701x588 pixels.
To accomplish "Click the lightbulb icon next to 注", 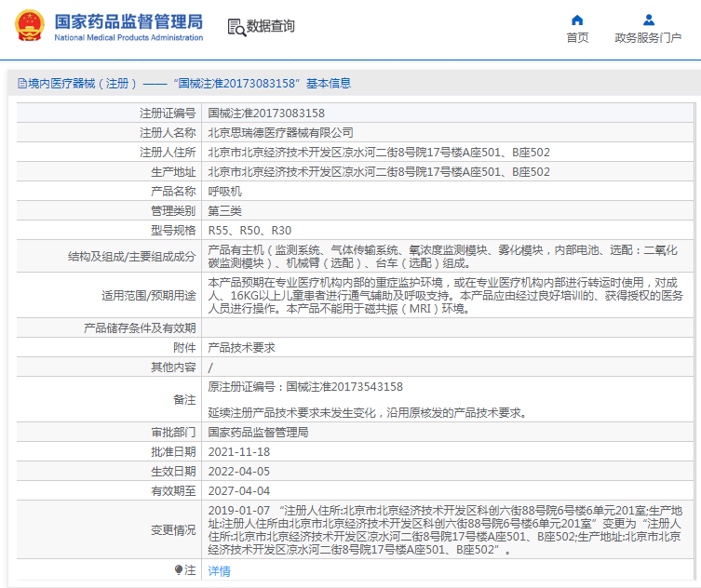I will coord(179,569).
